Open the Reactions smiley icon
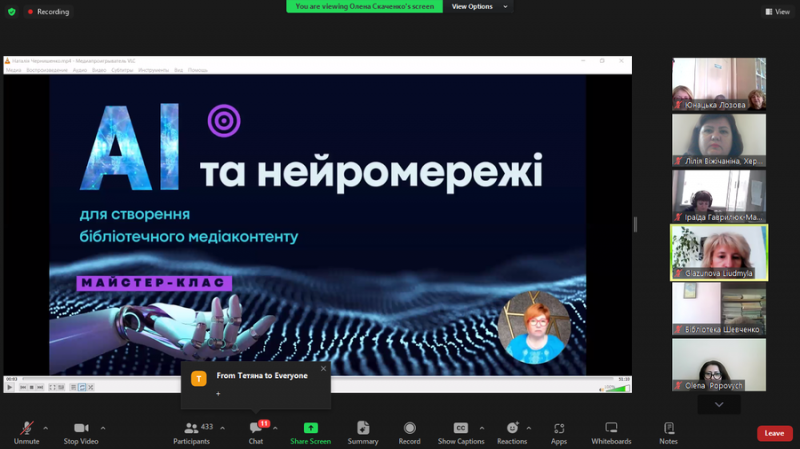 coord(512,428)
